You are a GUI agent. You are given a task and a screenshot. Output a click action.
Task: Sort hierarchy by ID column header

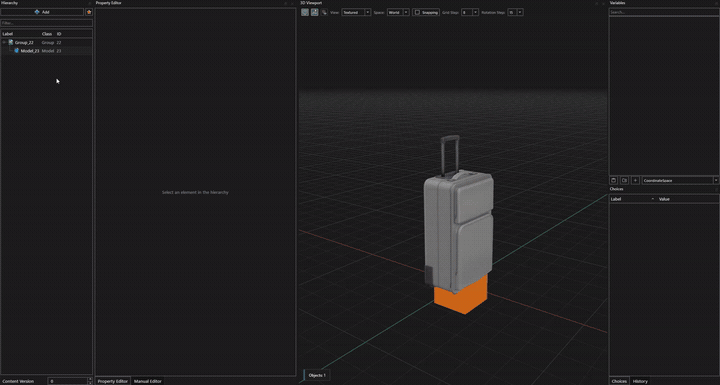pyautogui.click(x=59, y=34)
